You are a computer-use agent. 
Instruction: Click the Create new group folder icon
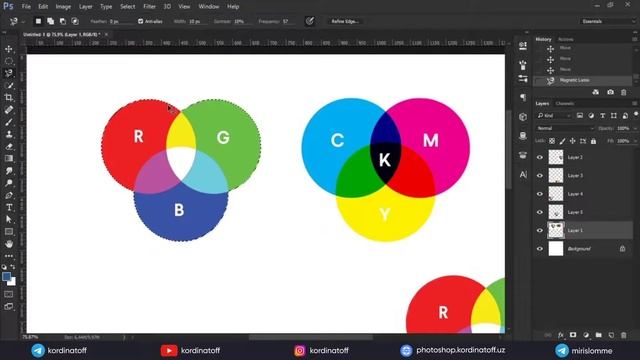(x=598, y=335)
